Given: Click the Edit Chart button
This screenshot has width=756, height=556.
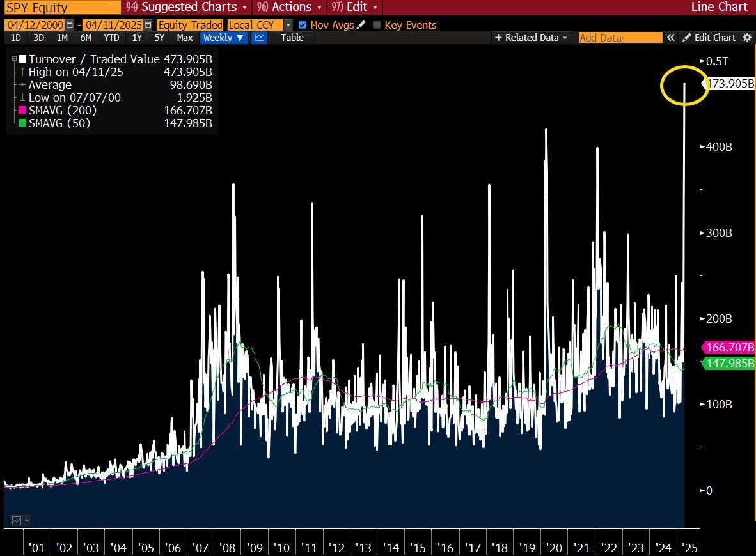Looking at the screenshot, I should pyautogui.click(x=709, y=38).
